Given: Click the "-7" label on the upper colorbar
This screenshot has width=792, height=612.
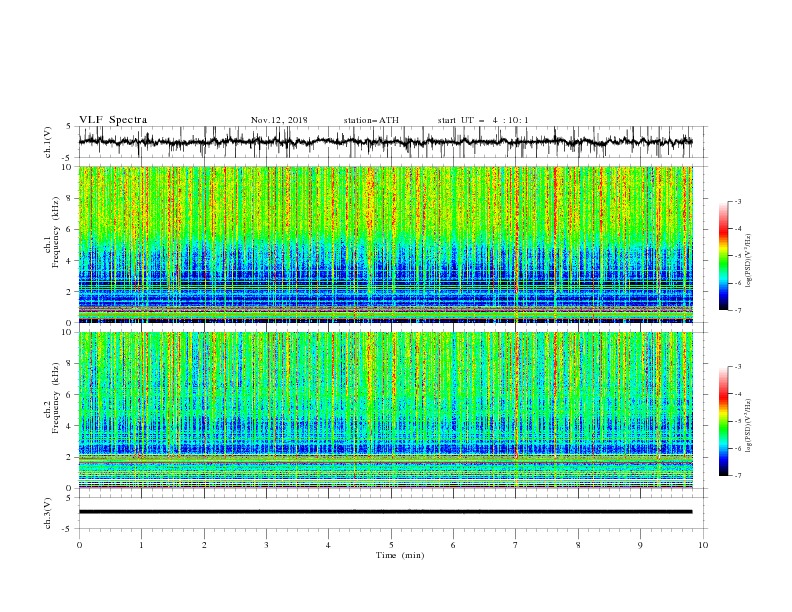Looking at the screenshot, I should (x=737, y=310).
